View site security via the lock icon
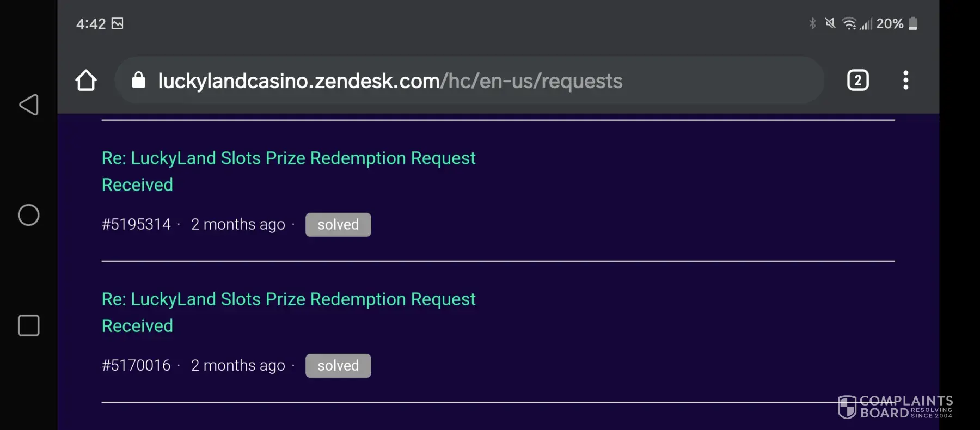 tap(139, 81)
